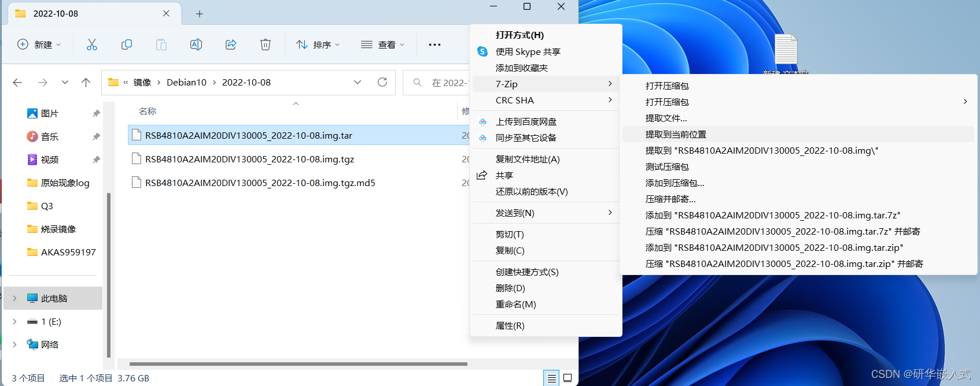The width and height of the screenshot is (980, 386).
Task: Expand 此电脑 in navigation pane
Action: [15, 298]
